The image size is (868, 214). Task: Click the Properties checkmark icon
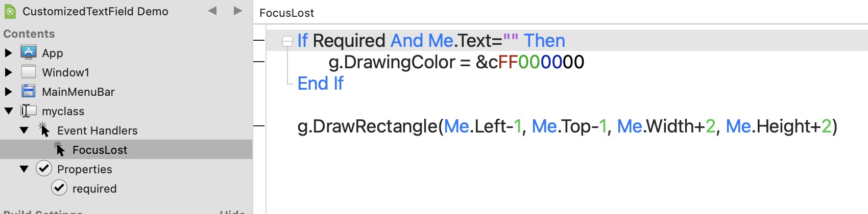[x=44, y=168]
